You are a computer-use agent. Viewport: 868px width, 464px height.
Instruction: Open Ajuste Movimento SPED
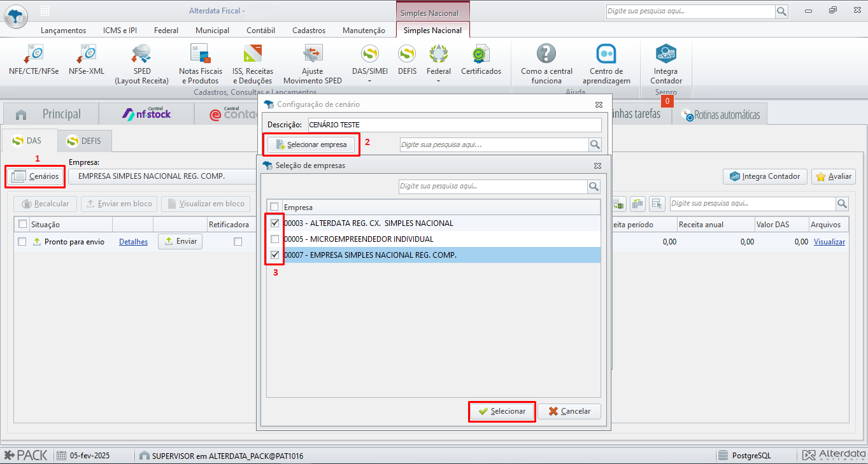(x=312, y=64)
